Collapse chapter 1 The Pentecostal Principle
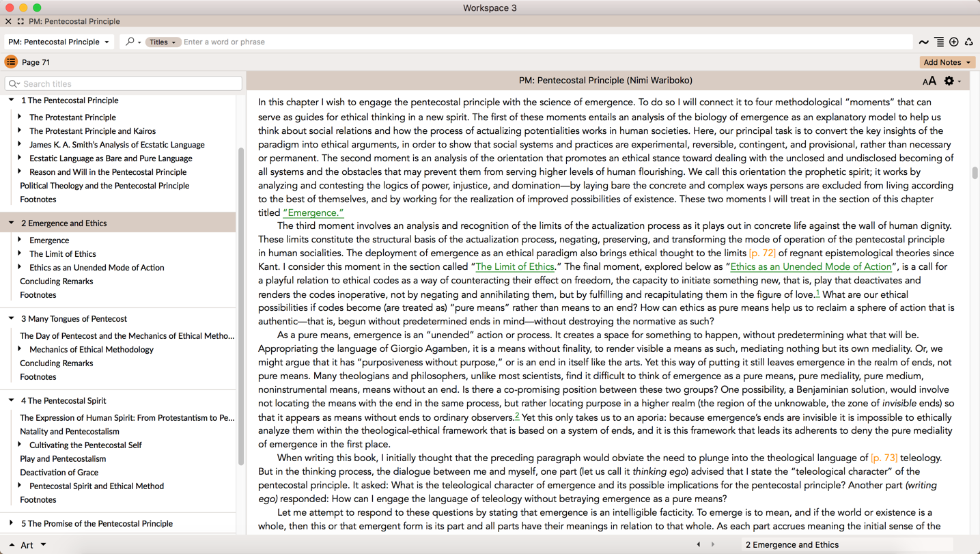Viewport: 980px width, 554px height. point(12,100)
